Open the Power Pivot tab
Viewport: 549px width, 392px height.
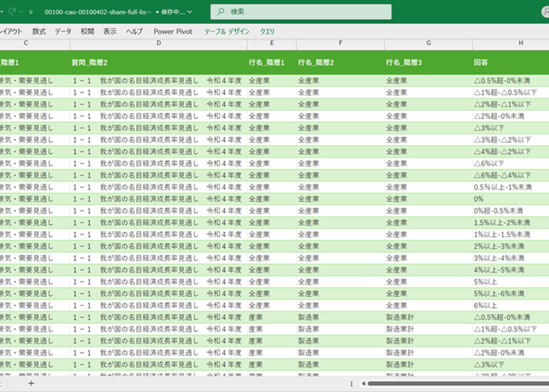click(173, 31)
